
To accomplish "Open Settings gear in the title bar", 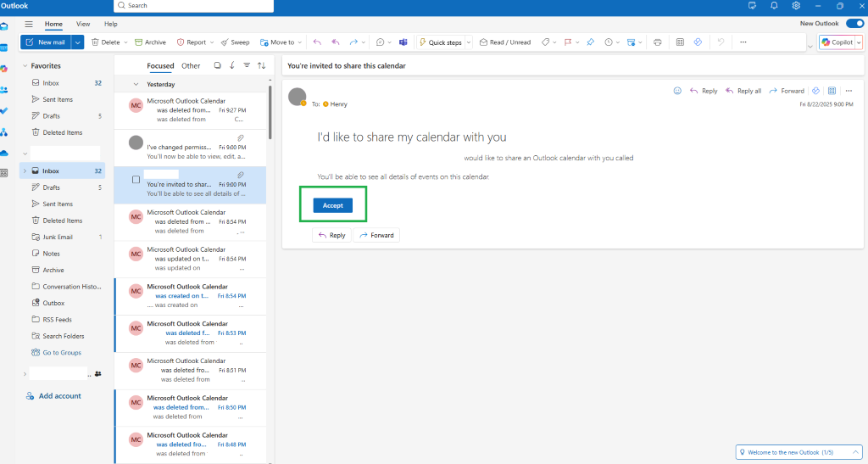I will point(796,6).
